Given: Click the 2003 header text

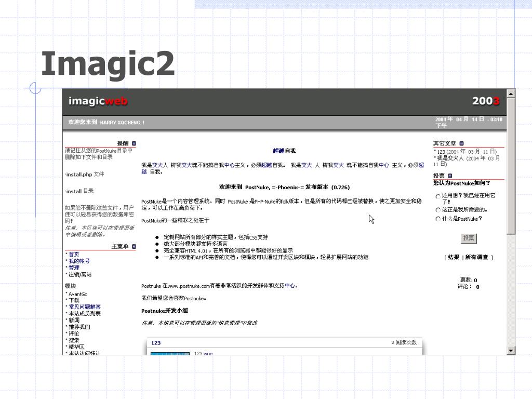Looking at the screenshot, I should (486, 101).
